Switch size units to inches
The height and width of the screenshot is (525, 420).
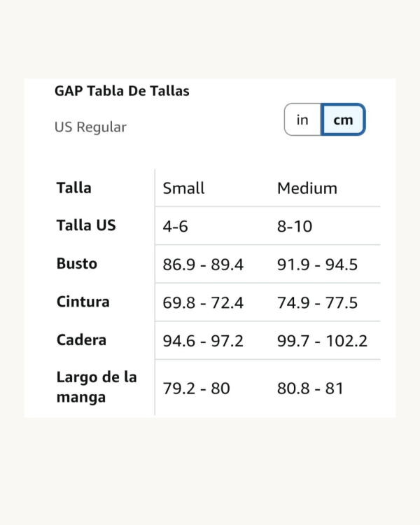[302, 120]
